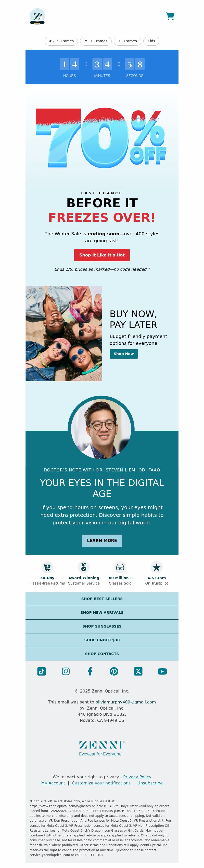This screenshot has width=204, height=868.
Task: Open the Pinterest icon link
Action: 114,671
